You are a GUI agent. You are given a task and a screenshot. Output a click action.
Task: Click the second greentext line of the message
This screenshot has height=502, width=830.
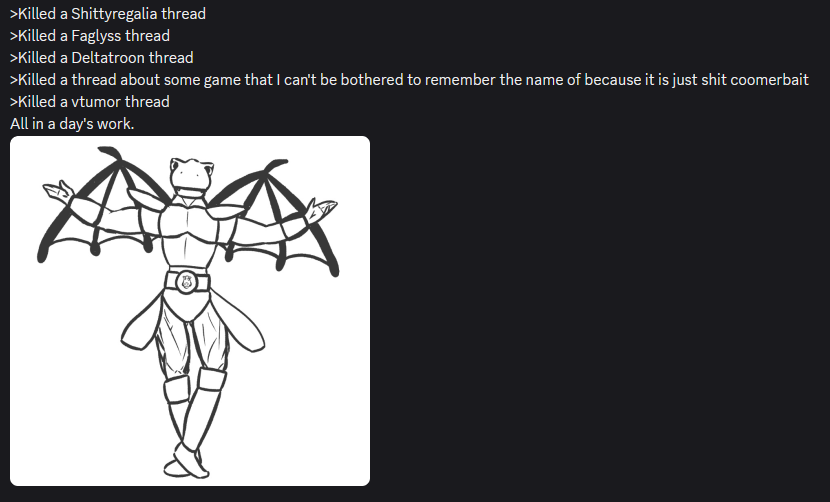90,36
